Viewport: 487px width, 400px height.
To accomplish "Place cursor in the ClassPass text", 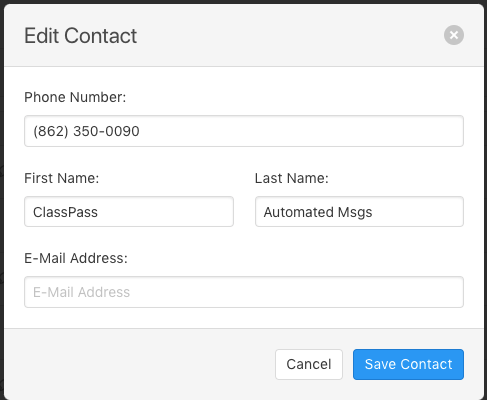I will (x=65, y=212).
